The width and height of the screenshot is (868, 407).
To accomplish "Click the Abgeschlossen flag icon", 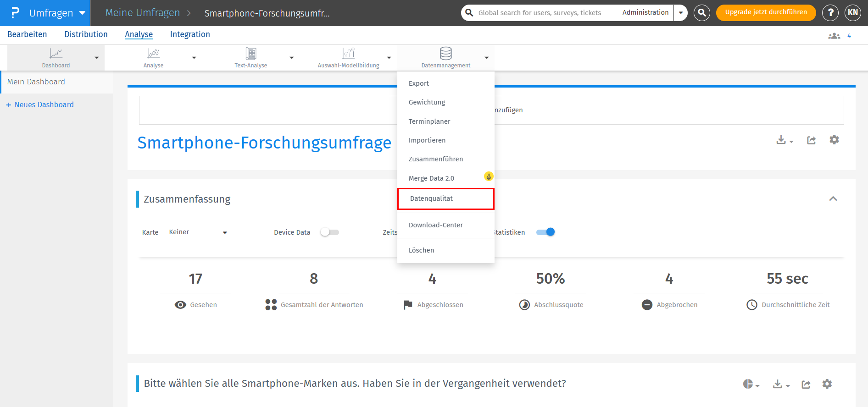I will pyautogui.click(x=408, y=305).
